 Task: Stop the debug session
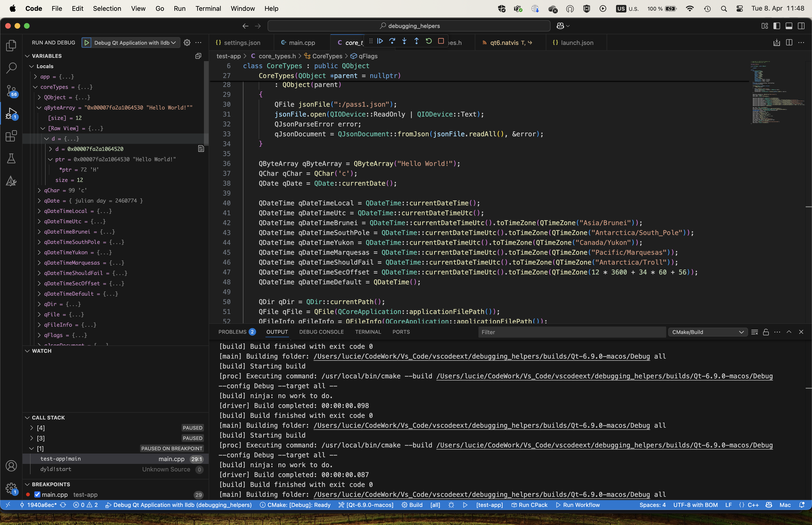(441, 41)
